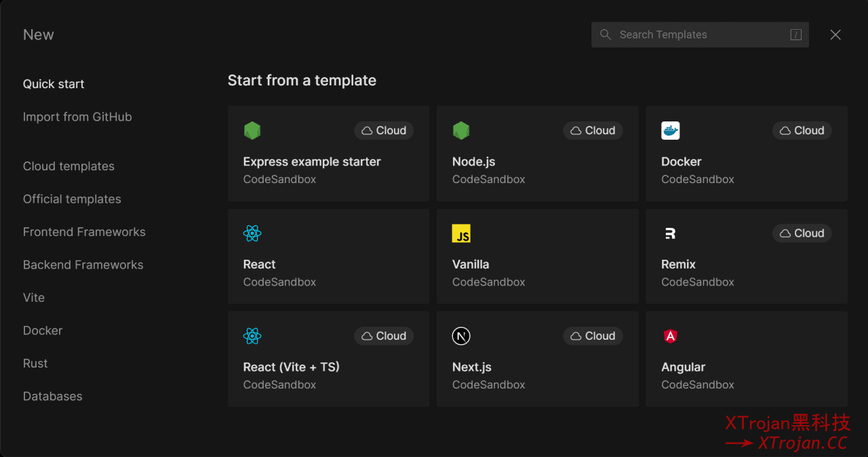Screen dimensions: 868x457
Task: Click the magnifier icon in Search Templates
Action: 606,35
